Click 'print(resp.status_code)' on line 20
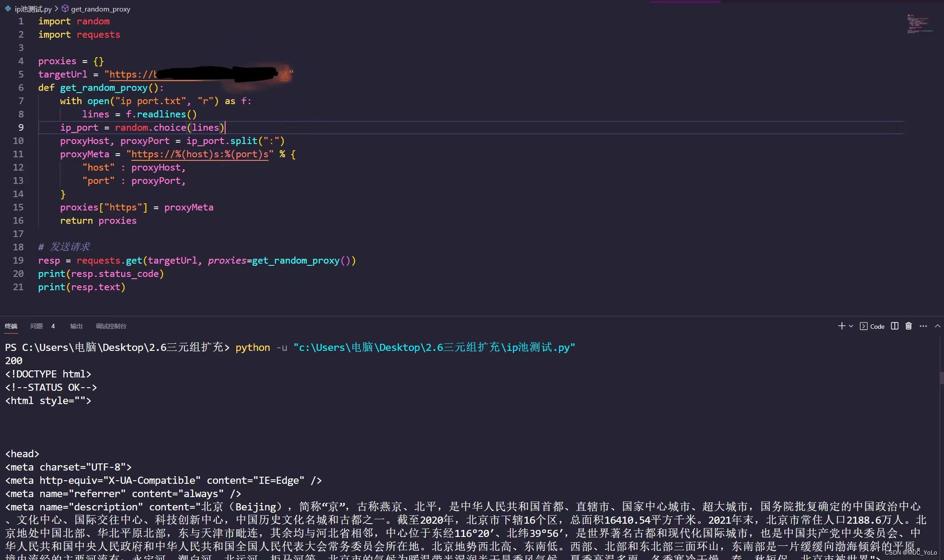This screenshot has height=560, width=944. [x=101, y=274]
